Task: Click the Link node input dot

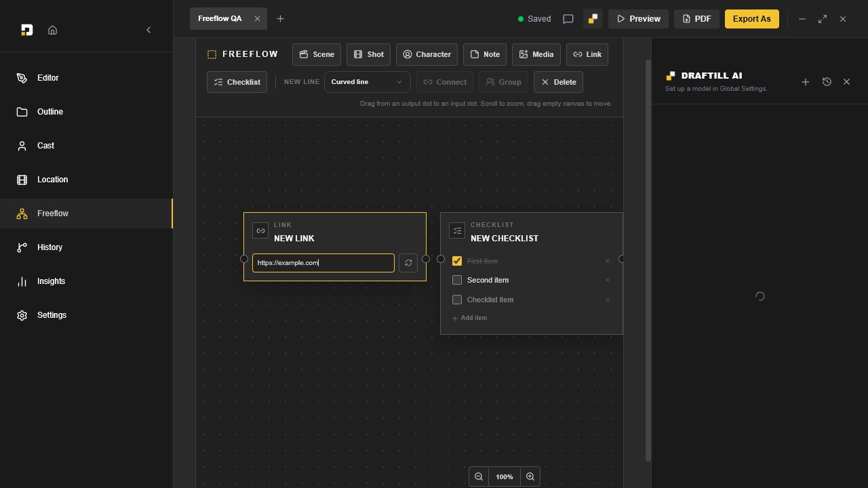Action: click(x=244, y=259)
